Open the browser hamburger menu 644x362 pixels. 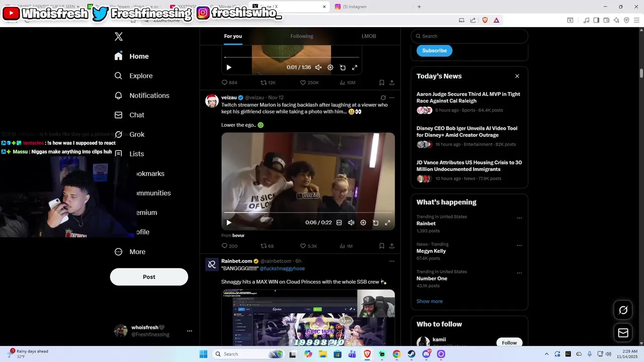(x=637, y=20)
